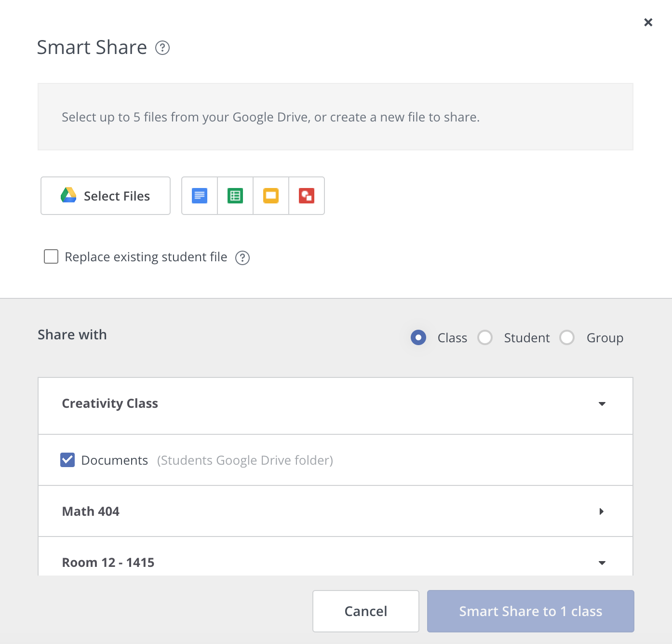Viewport: 672px width, 644px height.
Task: Create a new Google Slides file
Action: (x=271, y=196)
